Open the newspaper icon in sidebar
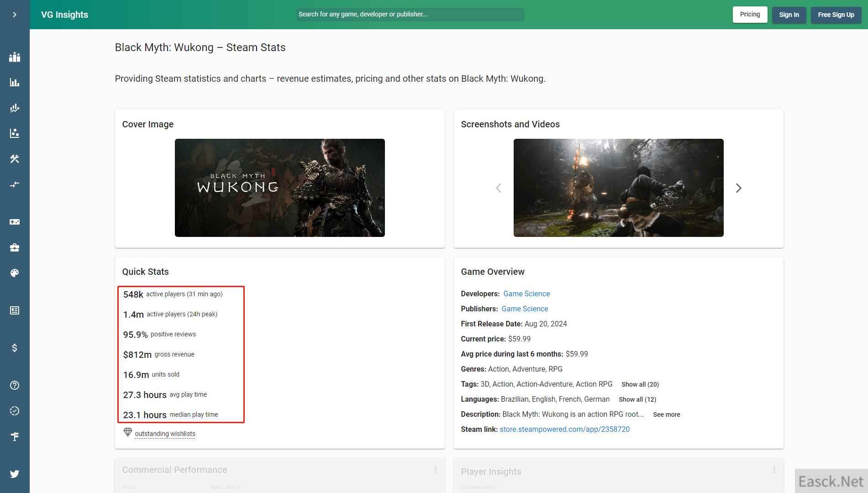 click(15, 310)
